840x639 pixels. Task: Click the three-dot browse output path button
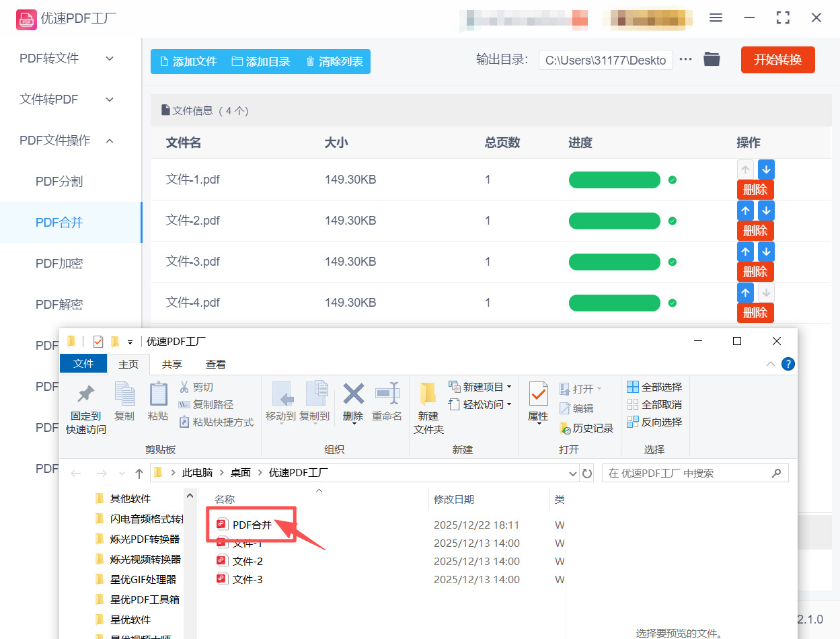[685, 60]
